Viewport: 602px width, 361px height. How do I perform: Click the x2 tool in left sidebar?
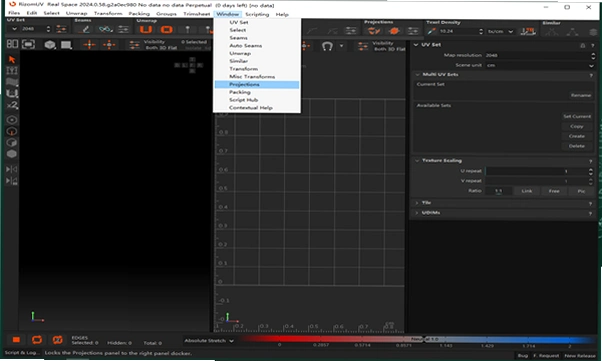click(12, 105)
